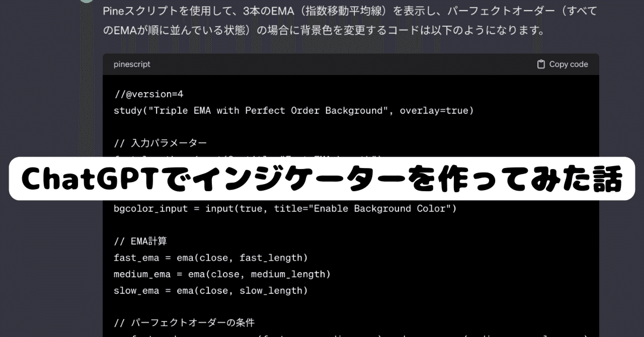Select the slow_ema calculation line
This screenshot has height=337, width=644.
click(210, 291)
